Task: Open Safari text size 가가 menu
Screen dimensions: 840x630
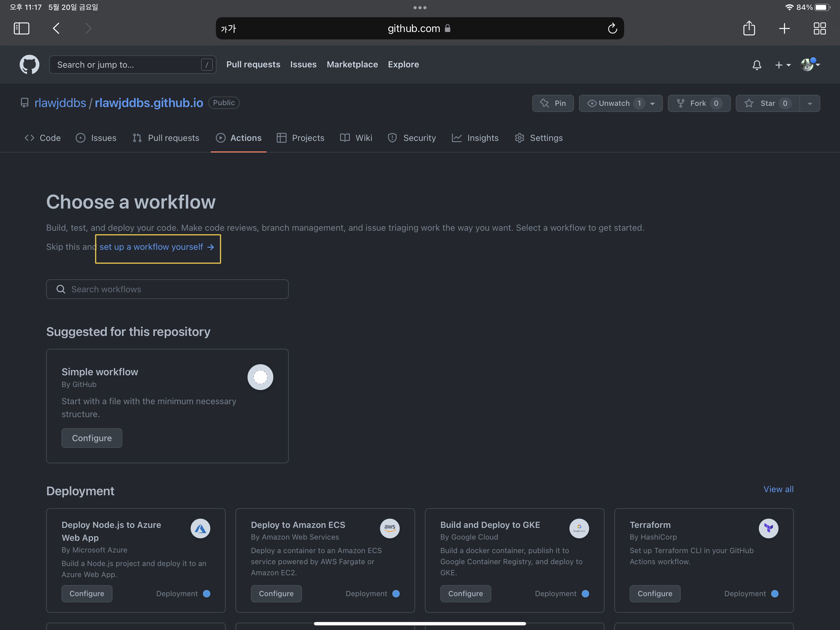Action: 228,29
